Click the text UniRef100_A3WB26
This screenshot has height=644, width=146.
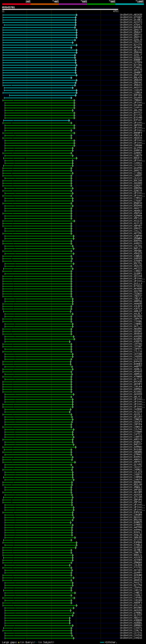click(x=131, y=256)
